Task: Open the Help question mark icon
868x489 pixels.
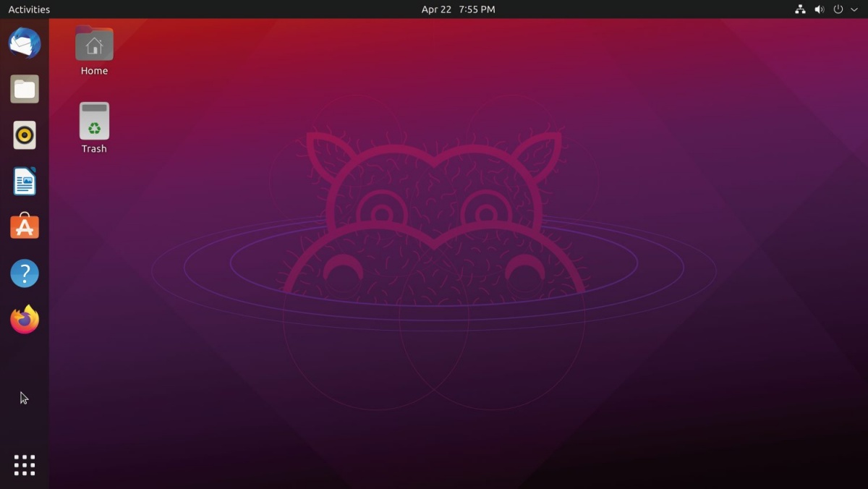Action: (25, 273)
